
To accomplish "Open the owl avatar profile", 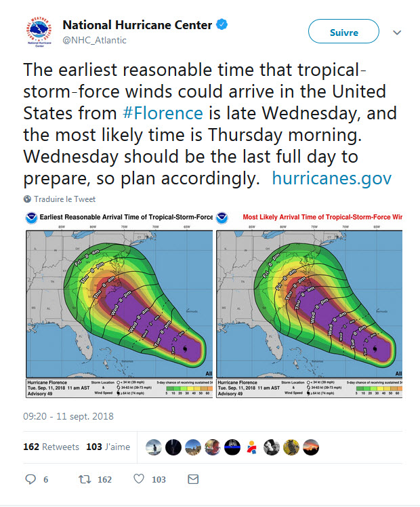I will 291,447.
